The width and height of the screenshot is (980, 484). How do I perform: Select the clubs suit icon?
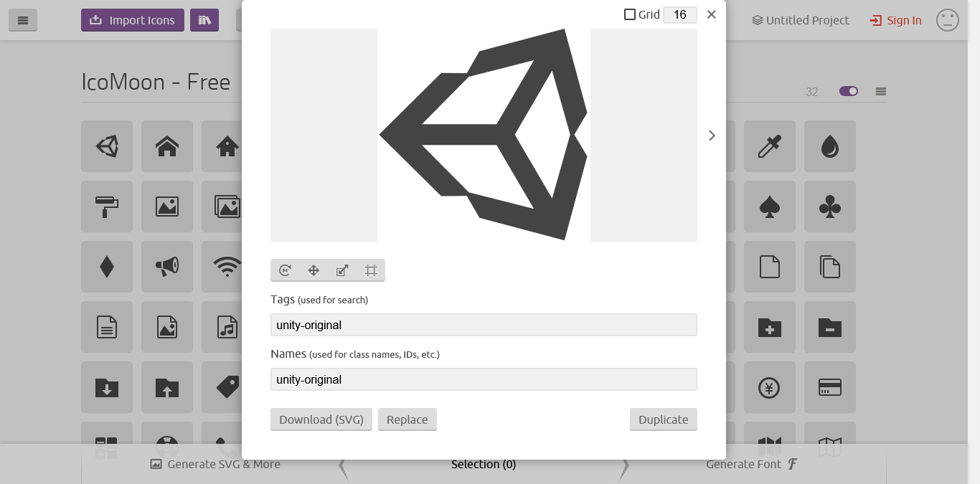click(830, 207)
